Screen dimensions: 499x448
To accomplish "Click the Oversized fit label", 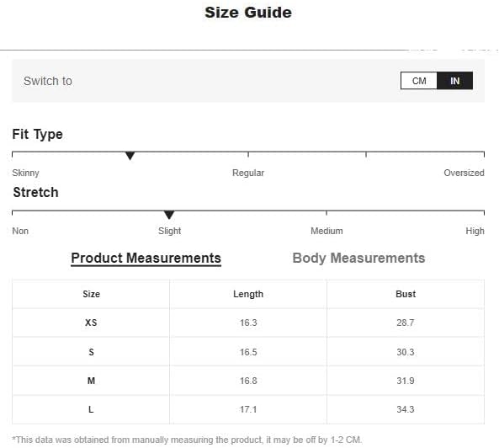I will 464,173.
